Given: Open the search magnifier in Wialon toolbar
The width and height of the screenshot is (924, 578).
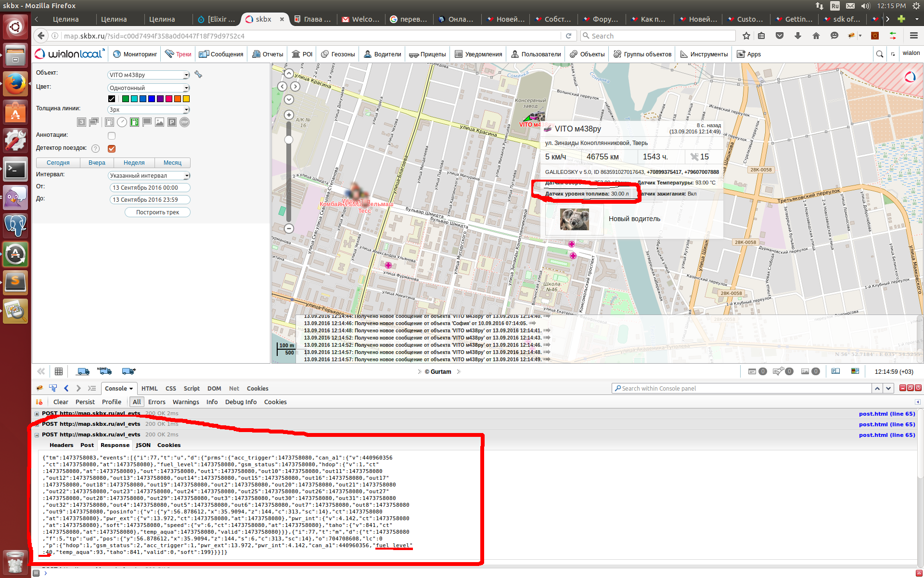Looking at the screenshot, I should click(880, 54).
